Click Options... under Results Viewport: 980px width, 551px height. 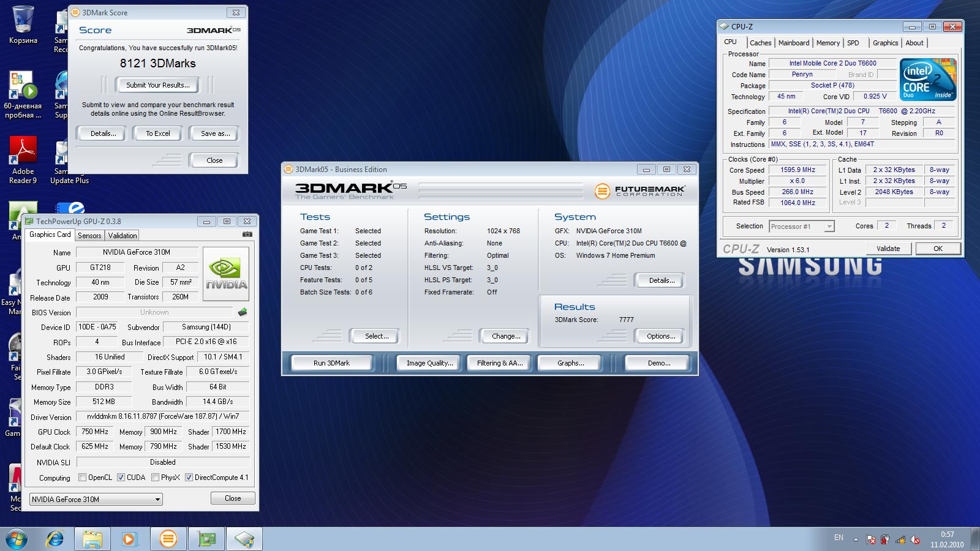(661, 336)
